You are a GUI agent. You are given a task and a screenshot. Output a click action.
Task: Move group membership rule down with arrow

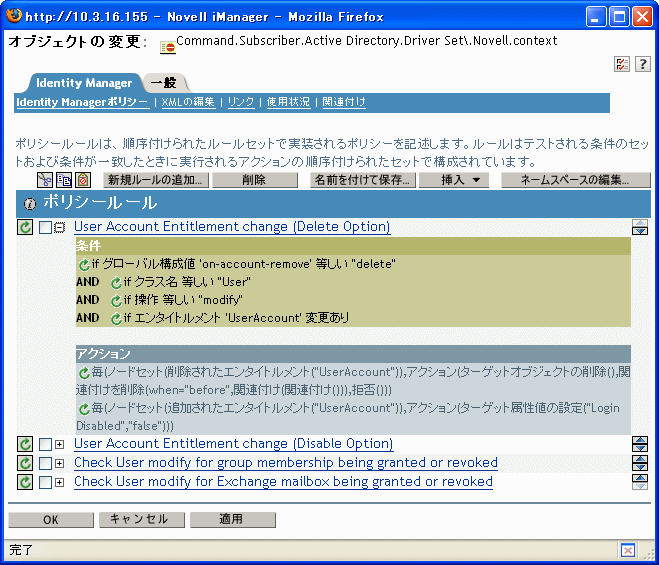tap(640, 467)
